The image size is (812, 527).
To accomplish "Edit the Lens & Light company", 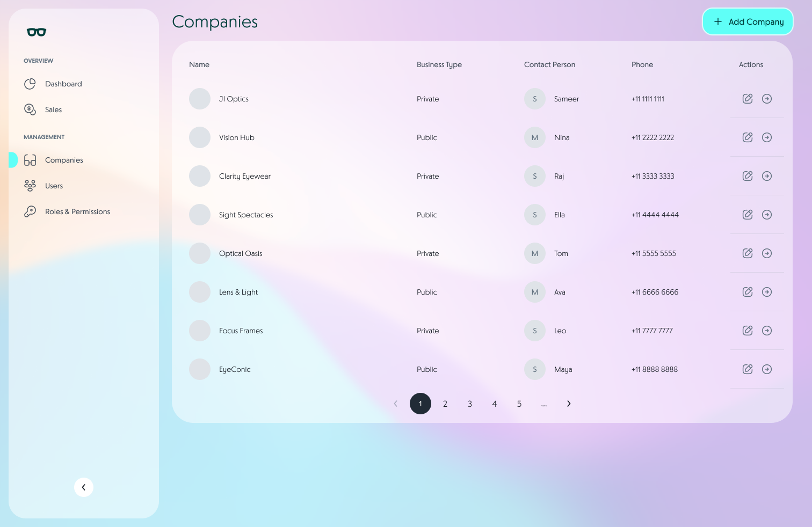I will (748, 292).
